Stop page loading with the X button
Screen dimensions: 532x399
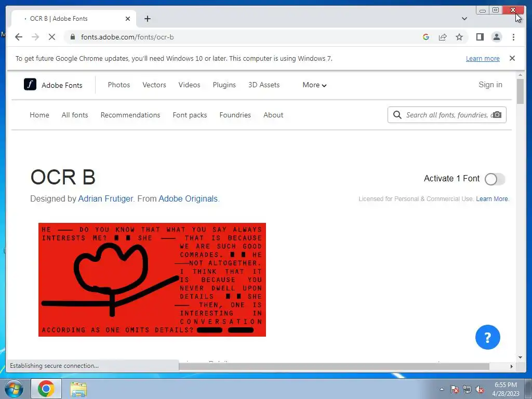coord(52,37)
